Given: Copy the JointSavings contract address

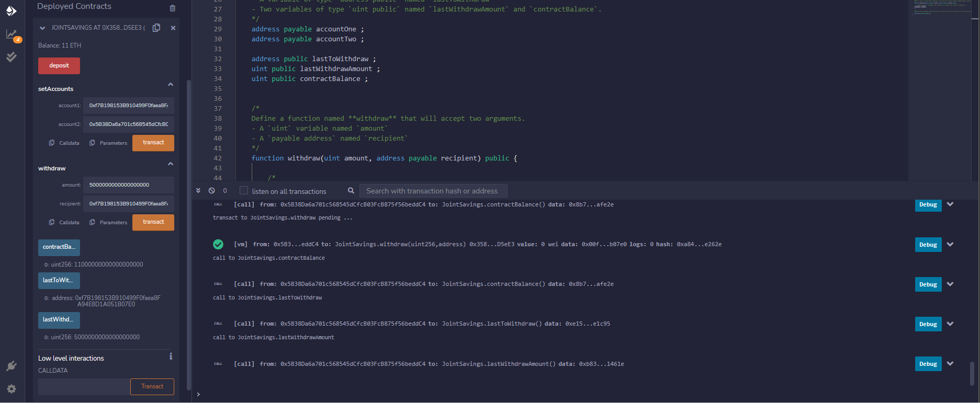Looking at the screenshot, I should [x=156, y=28].
